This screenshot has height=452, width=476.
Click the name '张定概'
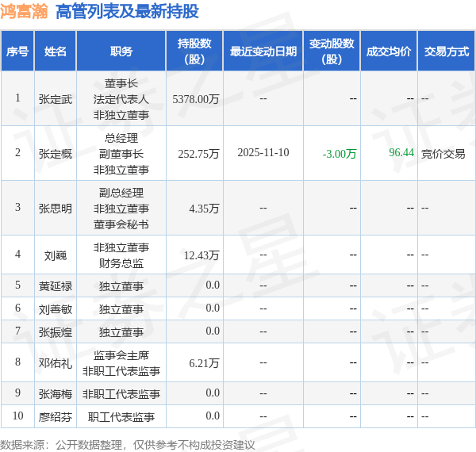coord(56,154)
